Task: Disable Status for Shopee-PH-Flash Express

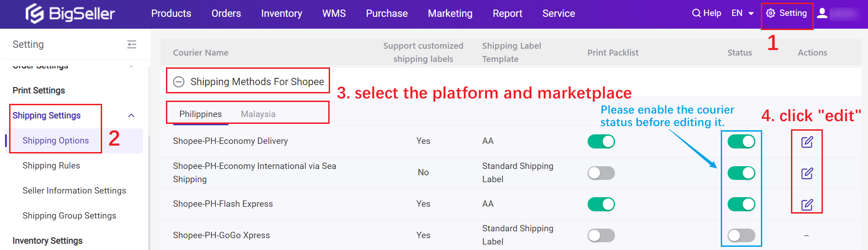Action: click(741, 204)
